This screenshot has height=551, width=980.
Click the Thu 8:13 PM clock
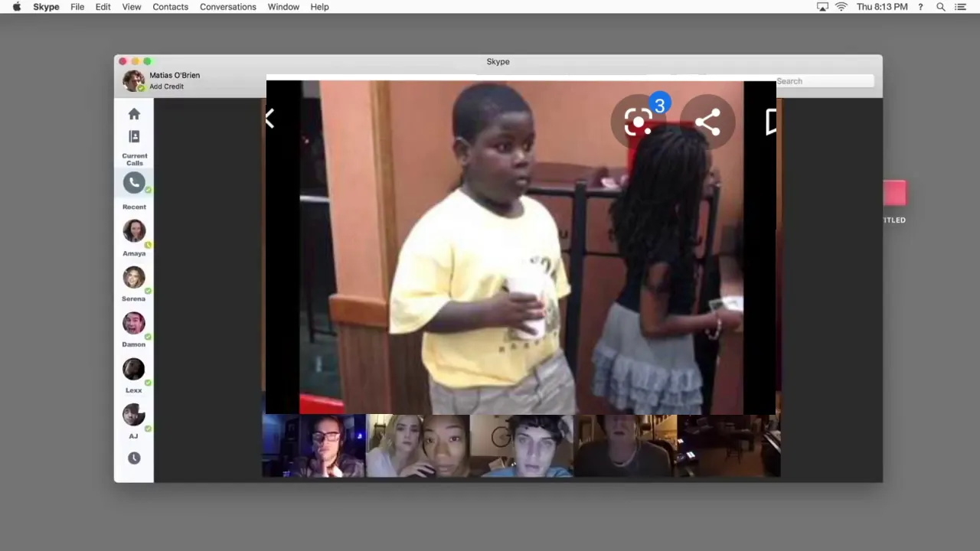pos(882,7)
